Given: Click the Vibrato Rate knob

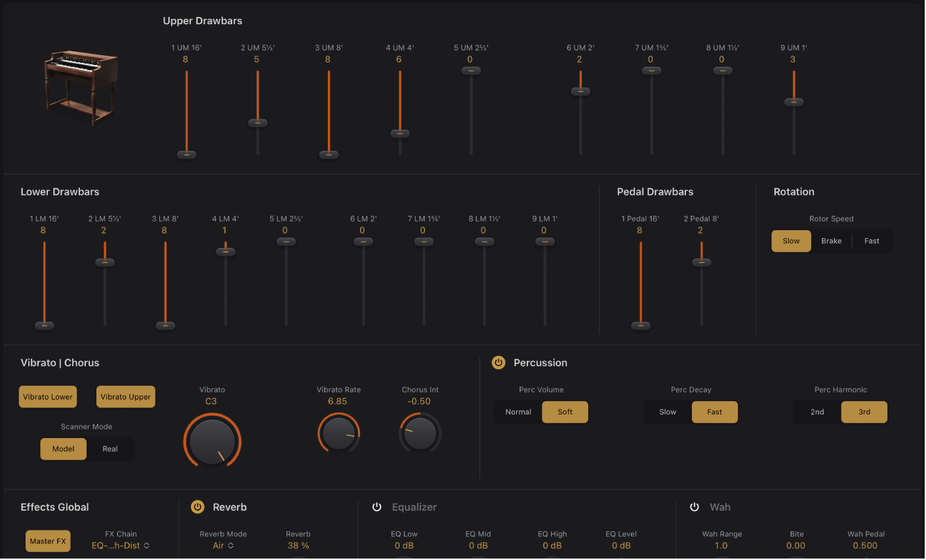Looking at the screenshot, I should (339, 433).
